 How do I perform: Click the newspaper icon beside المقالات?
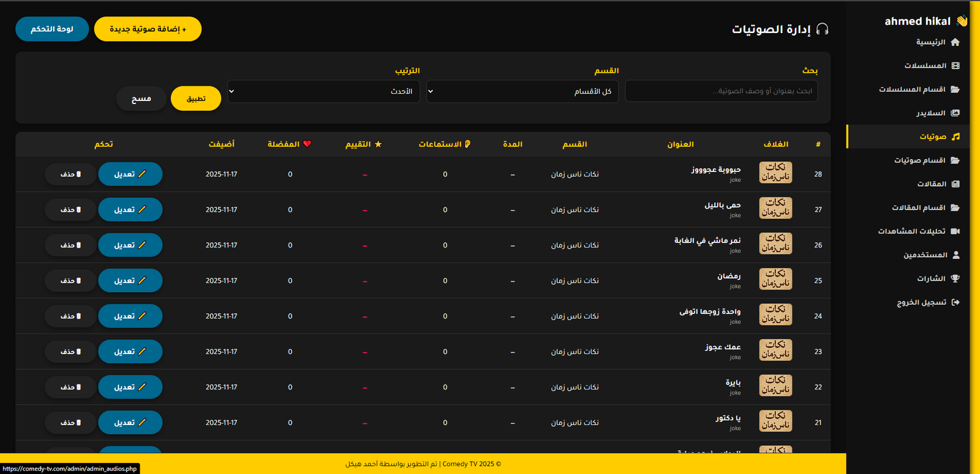pyautogui.click(x=955, y=184)
